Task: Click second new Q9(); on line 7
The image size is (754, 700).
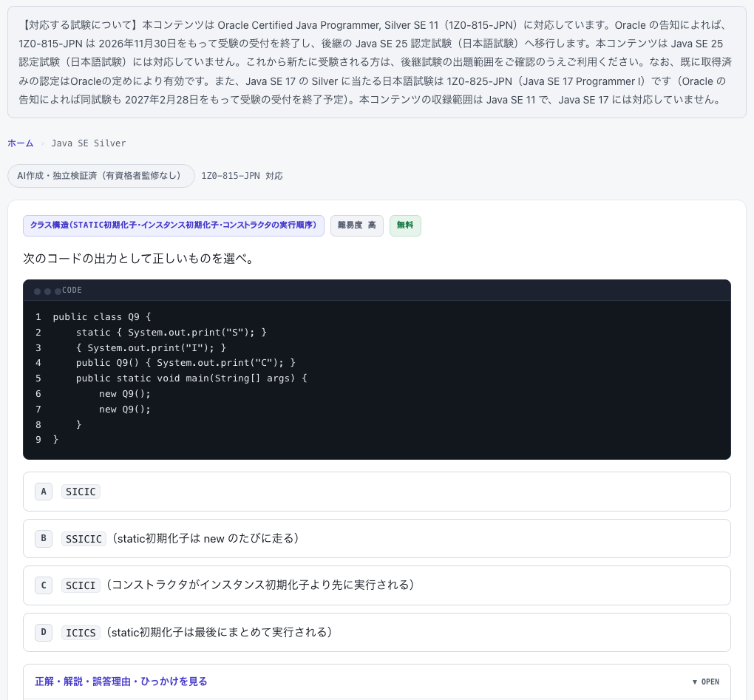Action: (x=124, y=410)
